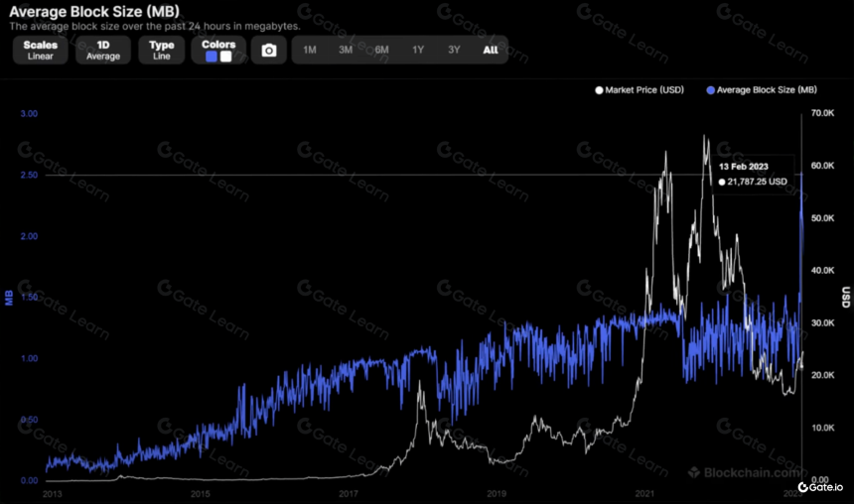
Task: Click the 2017 x-axis label
Action: click(x=348, y=494)
